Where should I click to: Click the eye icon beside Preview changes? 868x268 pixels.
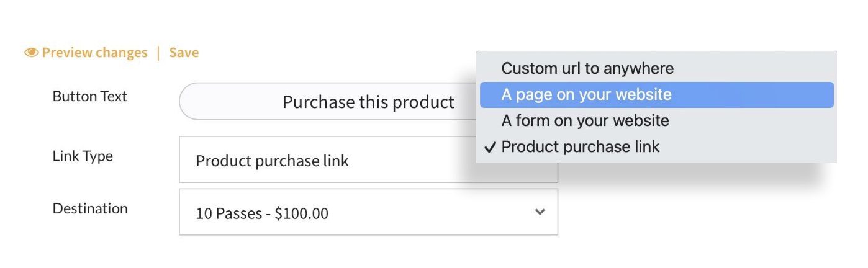click(x=31, y=53)
